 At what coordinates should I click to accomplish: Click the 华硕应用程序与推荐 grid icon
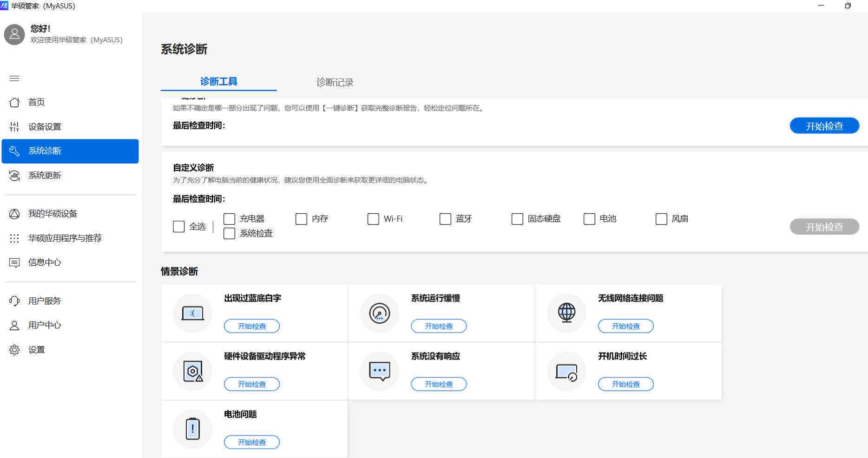tap(14, 238)
